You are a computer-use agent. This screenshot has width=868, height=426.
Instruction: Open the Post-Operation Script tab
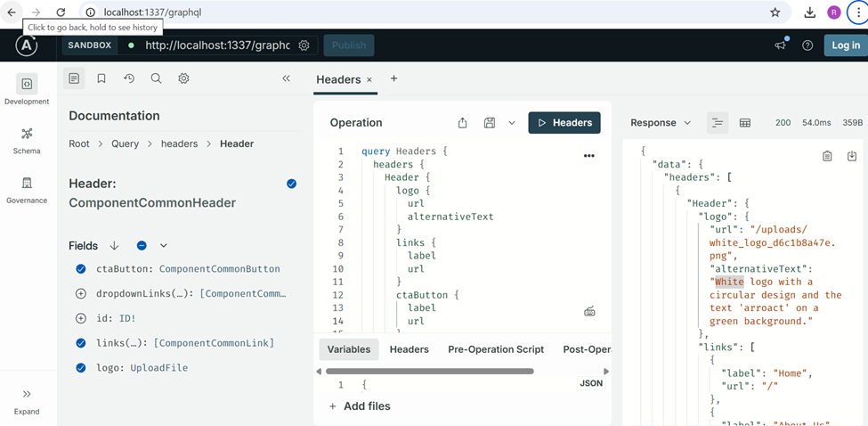(x=588, y=349)
